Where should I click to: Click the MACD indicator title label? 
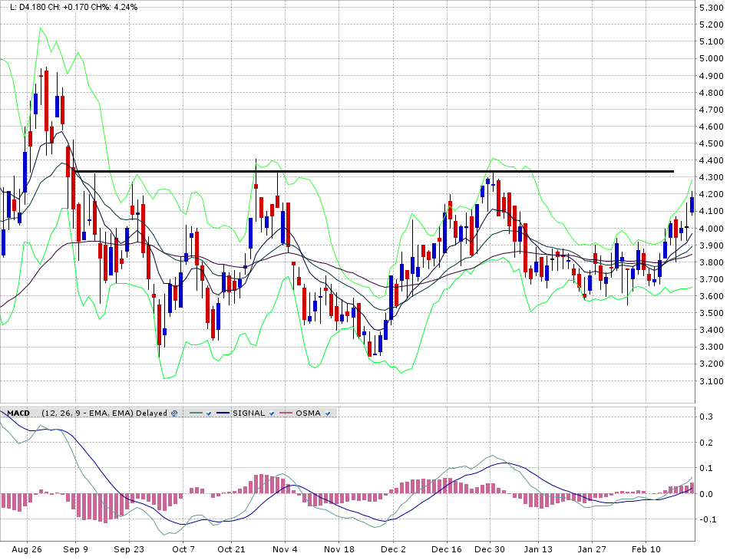(19, 413)
